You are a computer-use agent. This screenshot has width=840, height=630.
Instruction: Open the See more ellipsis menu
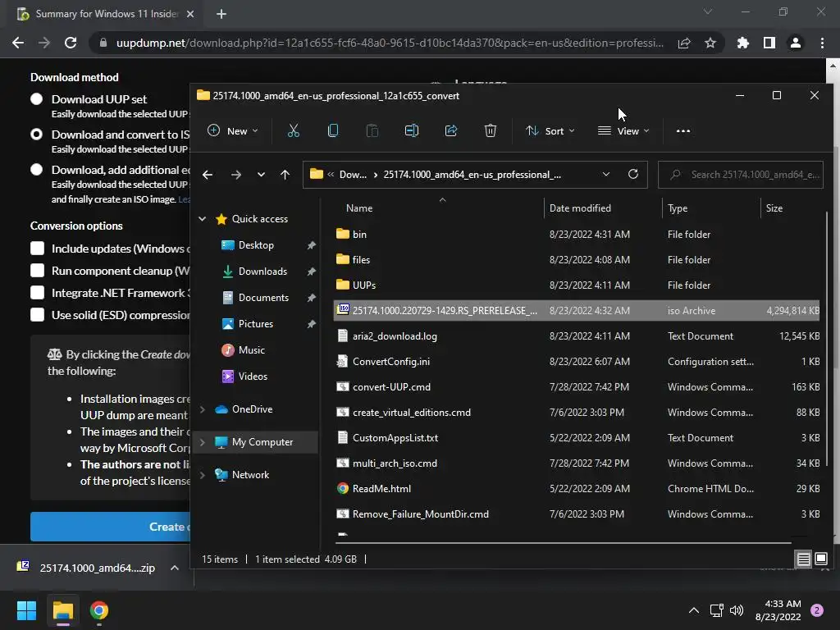click(683, 130)
